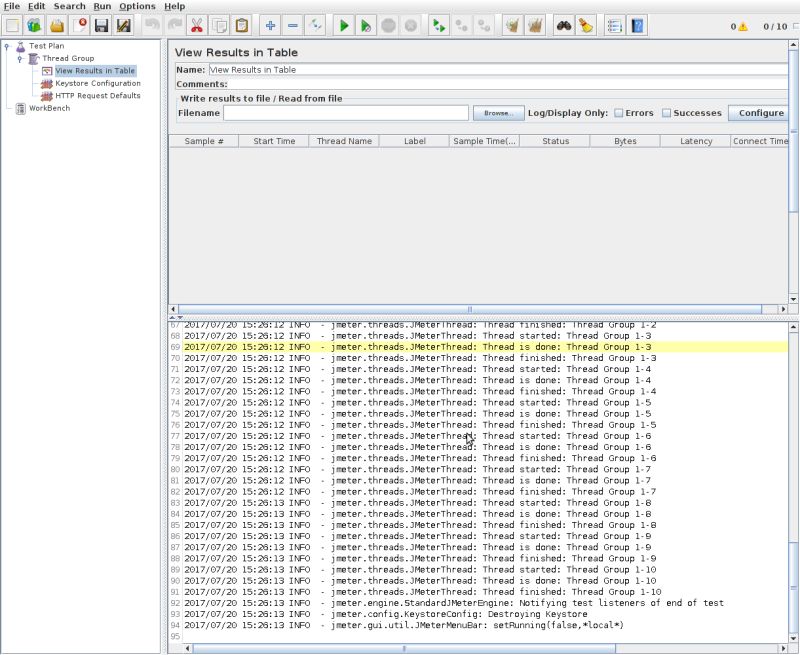Click the Close test plan icon
Screen dimensions: 800x655
tap(80, 26)
